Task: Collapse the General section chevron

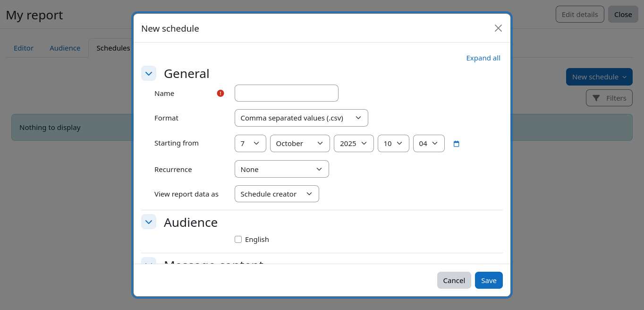Action: (x=149, y=73)
